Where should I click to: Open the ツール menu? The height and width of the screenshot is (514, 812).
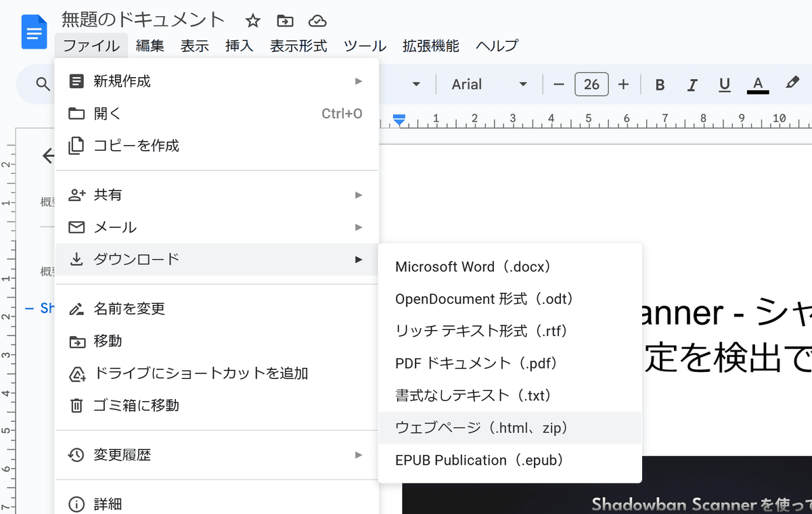click(365, 46)
